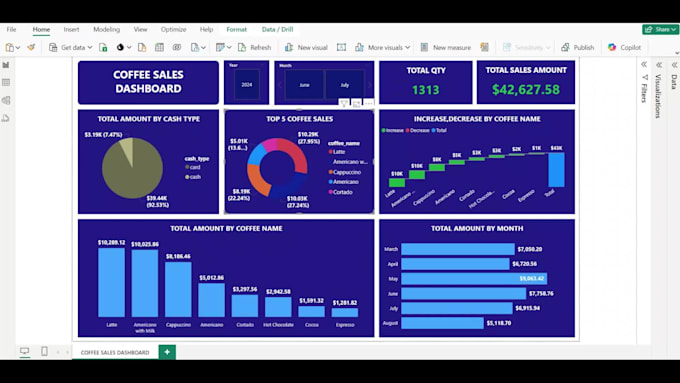Click the Format painter brush icon
Viewport: 680px width, 383px height.
(31, 47)
